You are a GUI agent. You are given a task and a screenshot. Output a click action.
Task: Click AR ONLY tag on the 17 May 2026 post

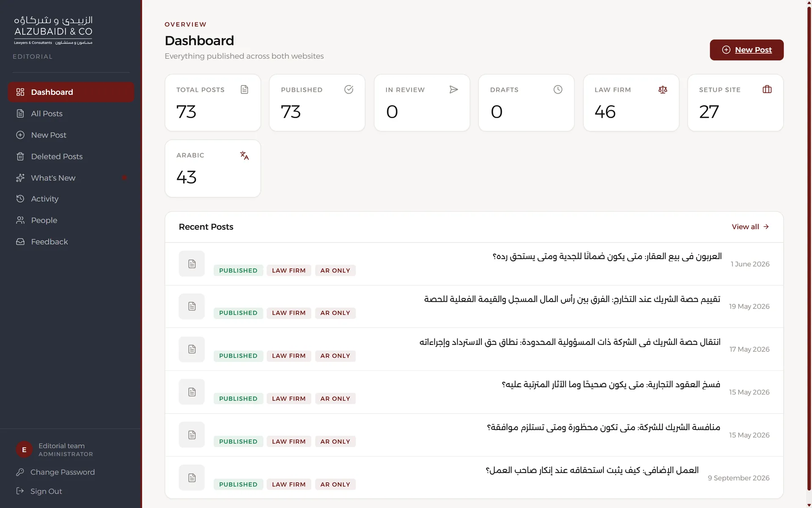(x=335, y=356)
